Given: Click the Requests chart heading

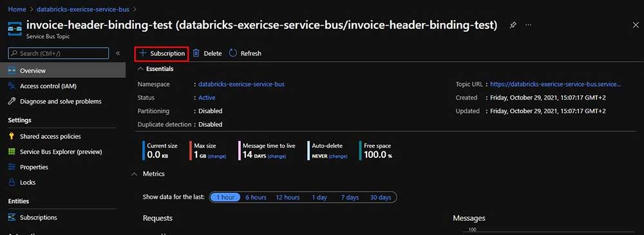Looking at the screenshot, I should [x=158, y=218].
